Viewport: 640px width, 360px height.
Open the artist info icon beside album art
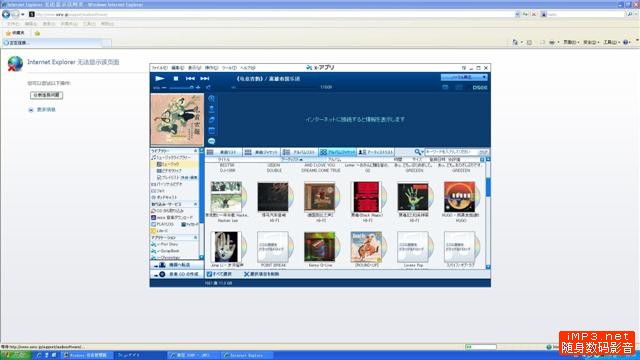(211, 109)
